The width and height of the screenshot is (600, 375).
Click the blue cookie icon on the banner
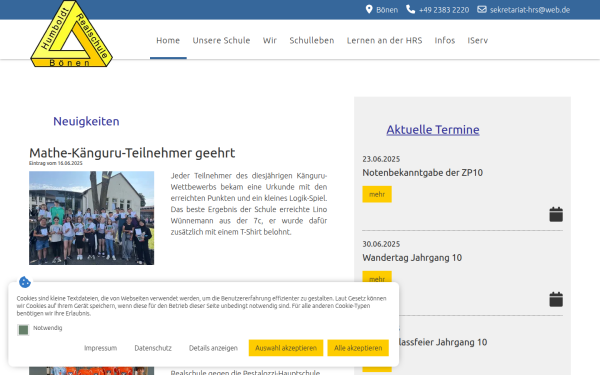pos(25,282)
